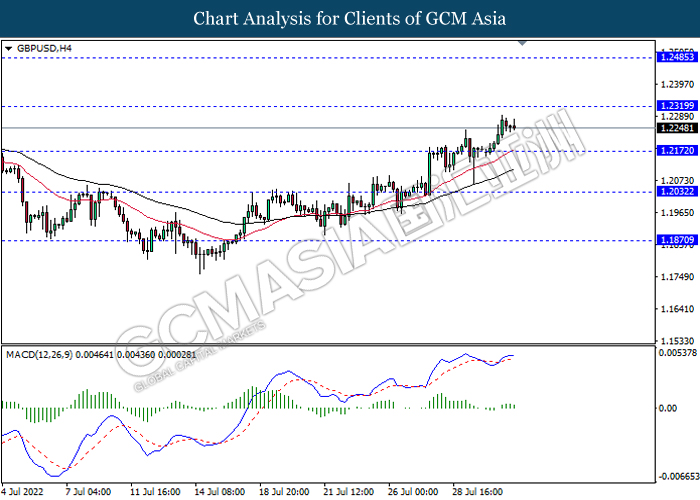Select the 1.20322 price level label
700x500 pixels.
677,192
